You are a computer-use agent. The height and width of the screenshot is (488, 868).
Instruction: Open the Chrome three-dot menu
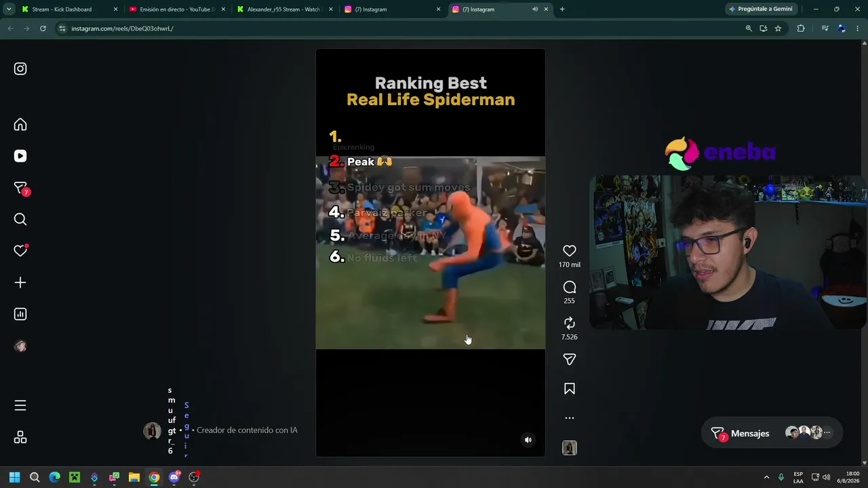pos(858,28)
